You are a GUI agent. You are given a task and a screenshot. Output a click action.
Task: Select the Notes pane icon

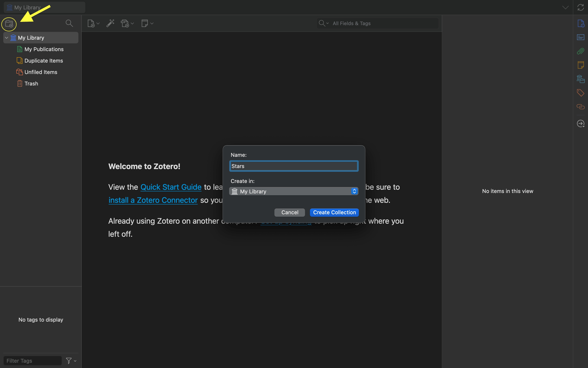581,65
